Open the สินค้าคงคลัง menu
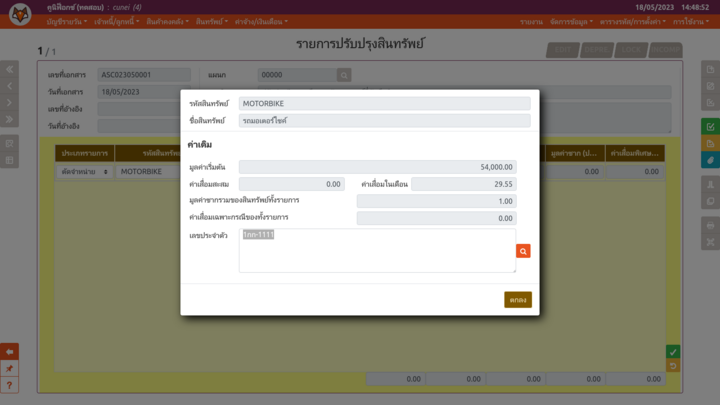The height and width of the screenshot is (405, 720). pyautogui.click(x=168, y=22)
